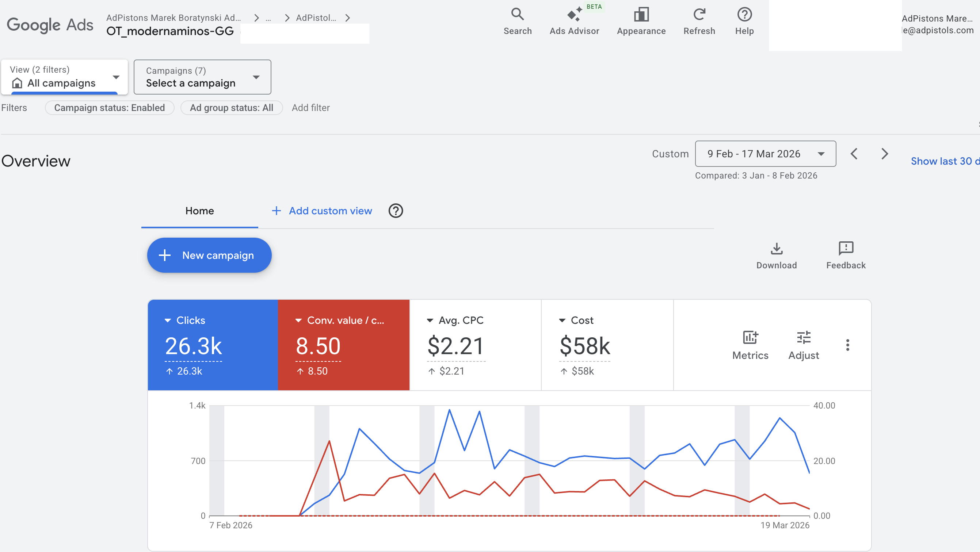
Task: Open the Feedback icon
Action: [845, 255]
